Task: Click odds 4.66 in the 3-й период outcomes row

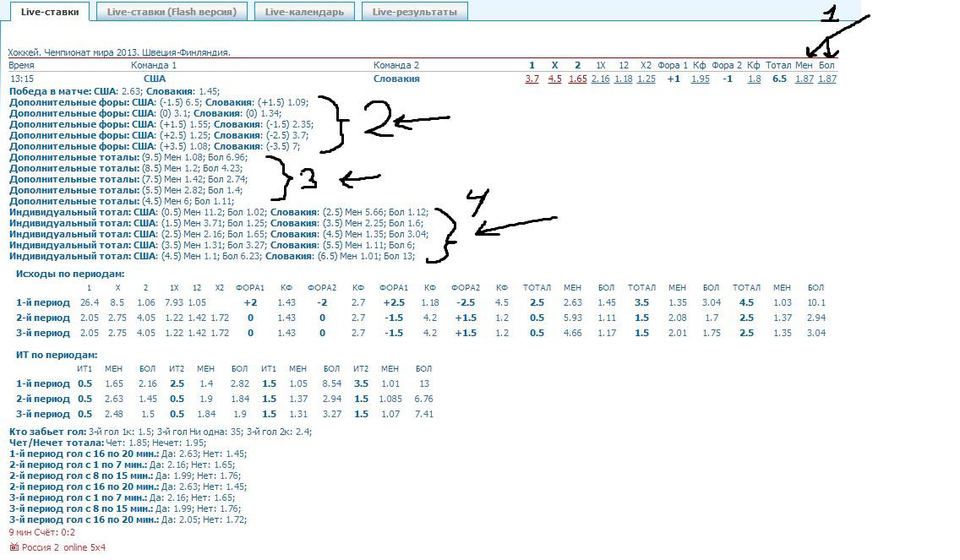Action: point(572,333)
